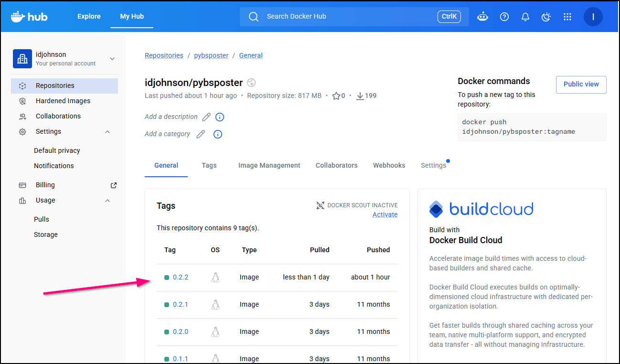Click the Activate Docker Scout link

tap(385, 214)
